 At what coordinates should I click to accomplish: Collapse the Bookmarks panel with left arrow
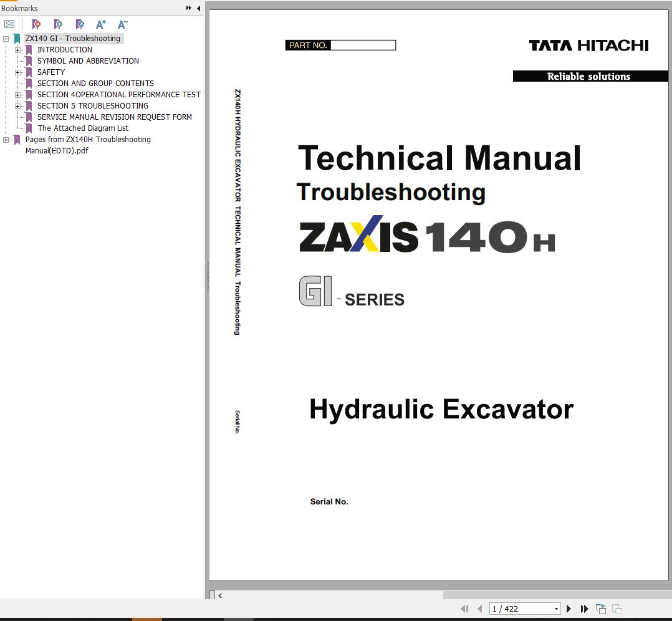(x=198, y=8)
